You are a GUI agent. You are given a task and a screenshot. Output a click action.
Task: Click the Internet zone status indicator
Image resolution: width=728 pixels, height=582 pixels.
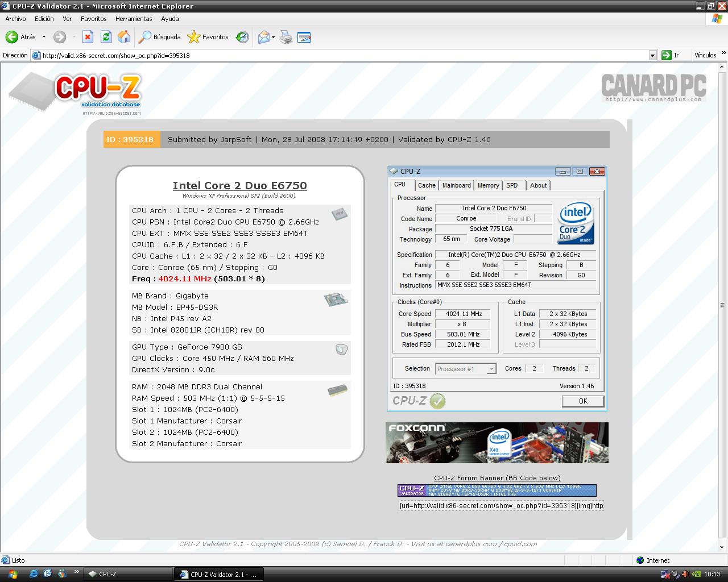coord(653,560)
